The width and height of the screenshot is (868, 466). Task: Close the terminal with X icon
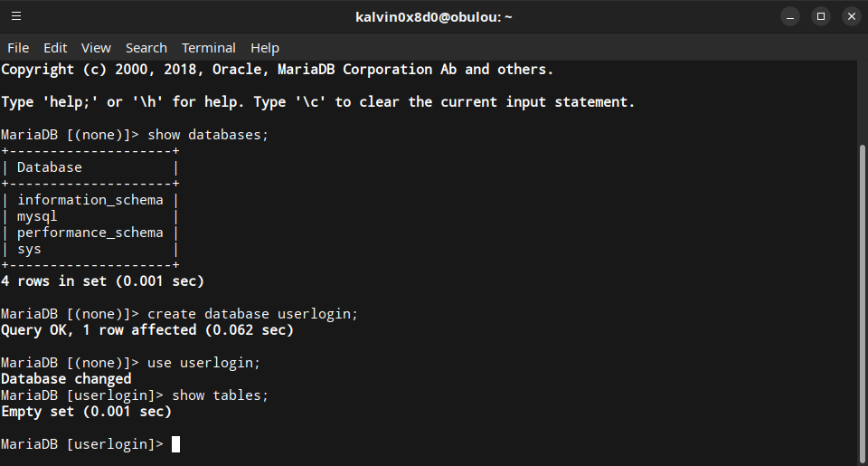pos(851,16)
